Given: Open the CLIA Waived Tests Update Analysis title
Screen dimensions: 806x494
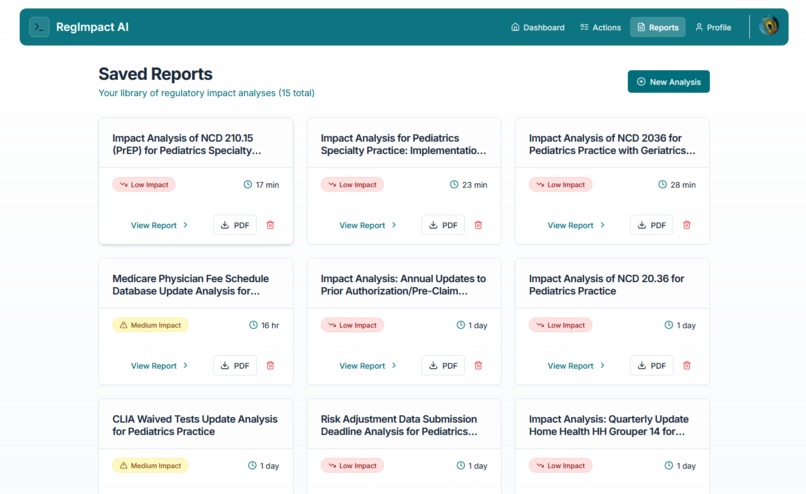Looking at the screenshot, I should pos(195,425).
